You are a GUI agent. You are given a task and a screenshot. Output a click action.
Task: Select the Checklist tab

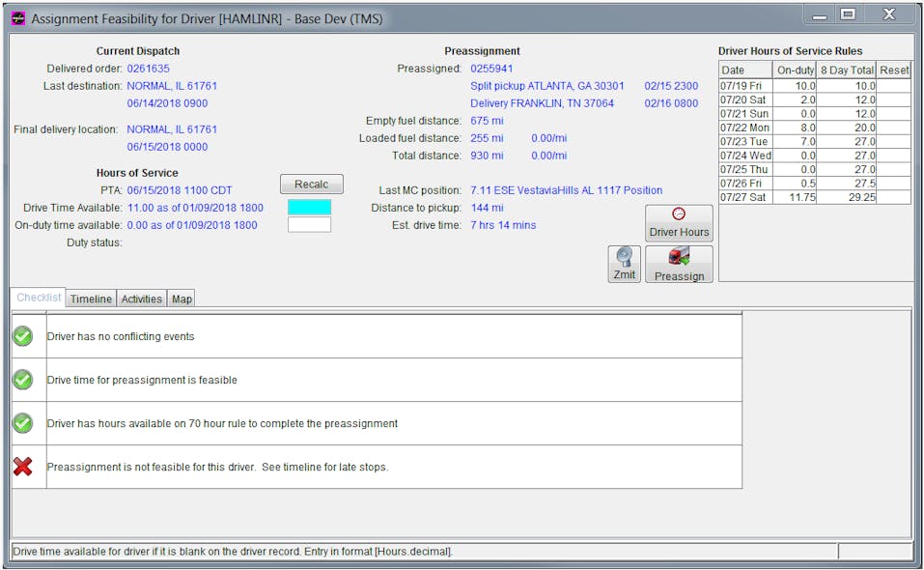[x=39, y=299]
